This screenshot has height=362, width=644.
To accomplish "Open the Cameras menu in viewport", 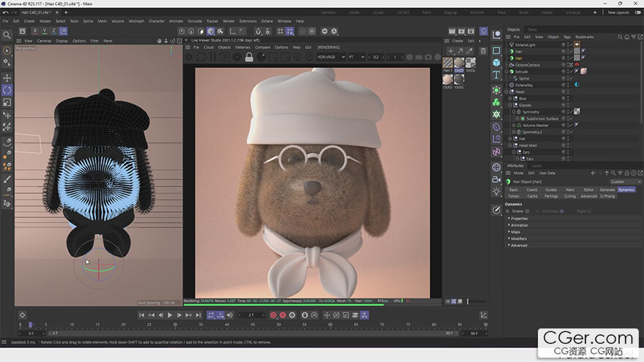I will (44, 41).
